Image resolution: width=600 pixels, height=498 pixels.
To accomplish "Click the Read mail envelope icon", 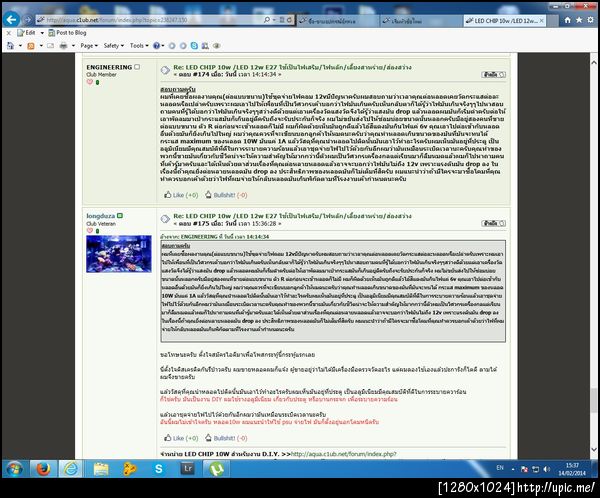I will click(x=50, y=46).
